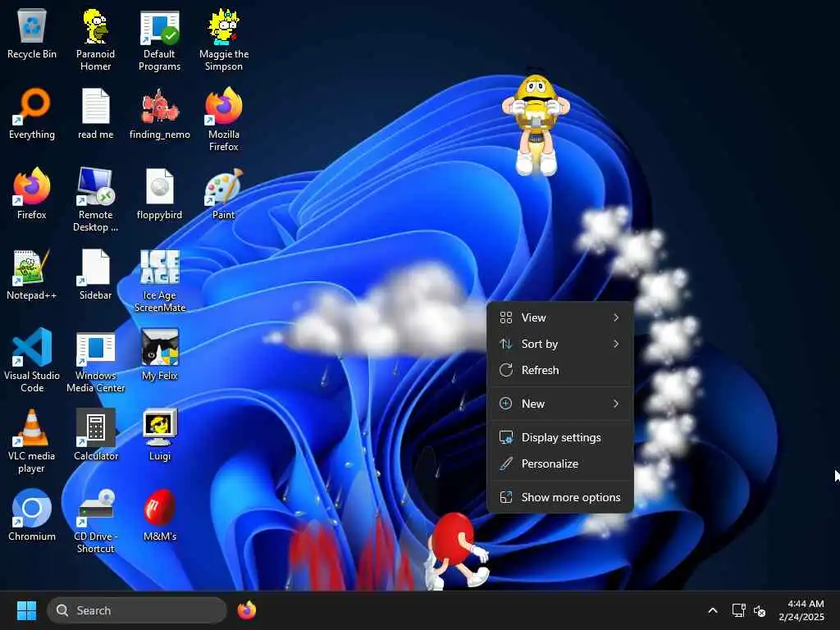Select the Sidebar shortcut icon
Image resolution: width=840 pixels, height=630 pixels.
pos(95,275)
